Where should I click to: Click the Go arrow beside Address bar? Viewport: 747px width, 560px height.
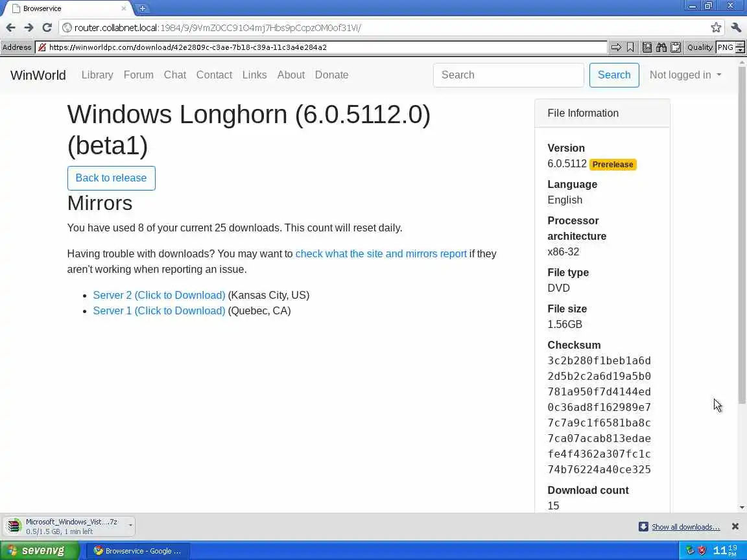616,47
